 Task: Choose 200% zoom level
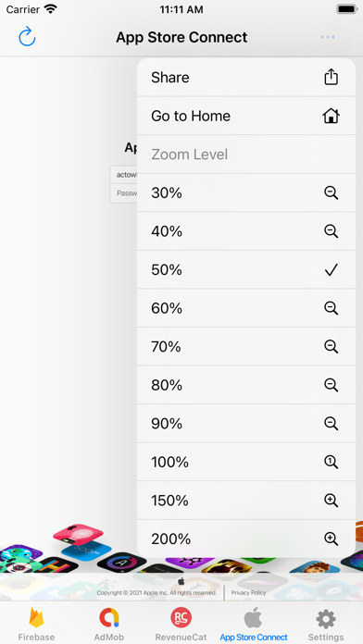click(245, 539)
